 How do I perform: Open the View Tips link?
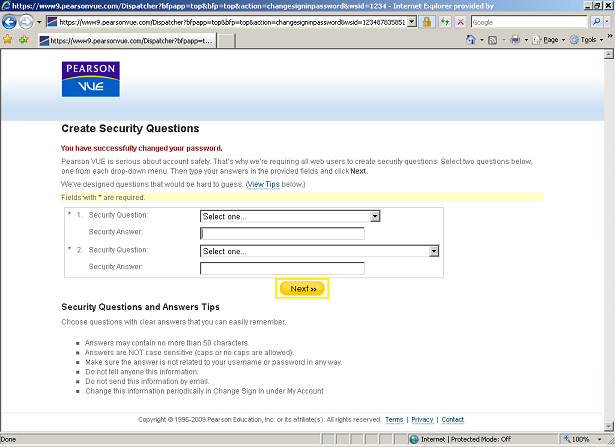pos(264,185)
